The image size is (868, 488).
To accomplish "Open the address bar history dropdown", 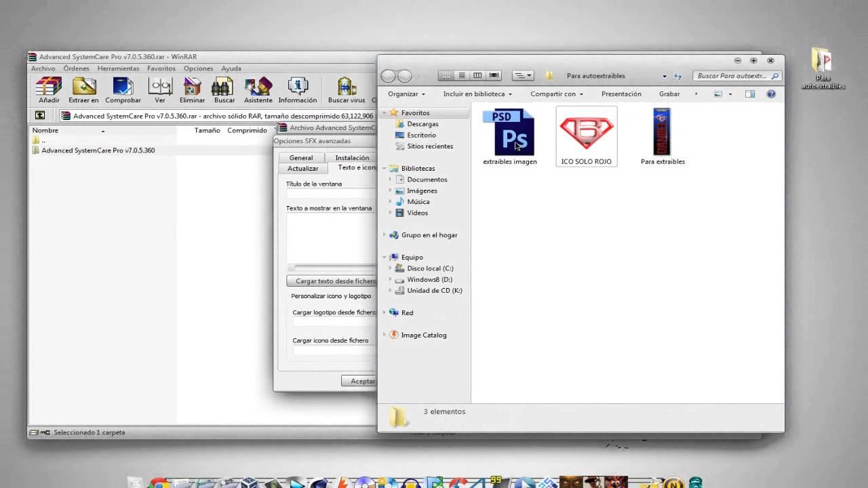I will (665, 76).
